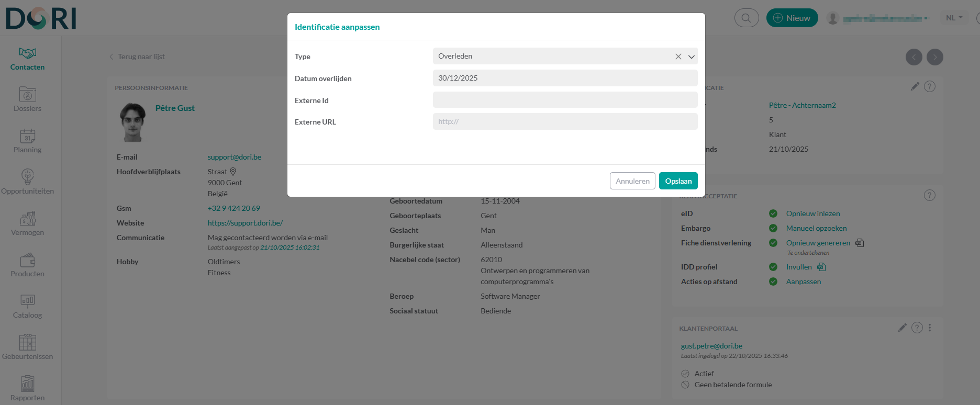The width and height of the screenshot is (980, 405).
Task: Open the NL language dropdown
Action: (x=954, y=18)
